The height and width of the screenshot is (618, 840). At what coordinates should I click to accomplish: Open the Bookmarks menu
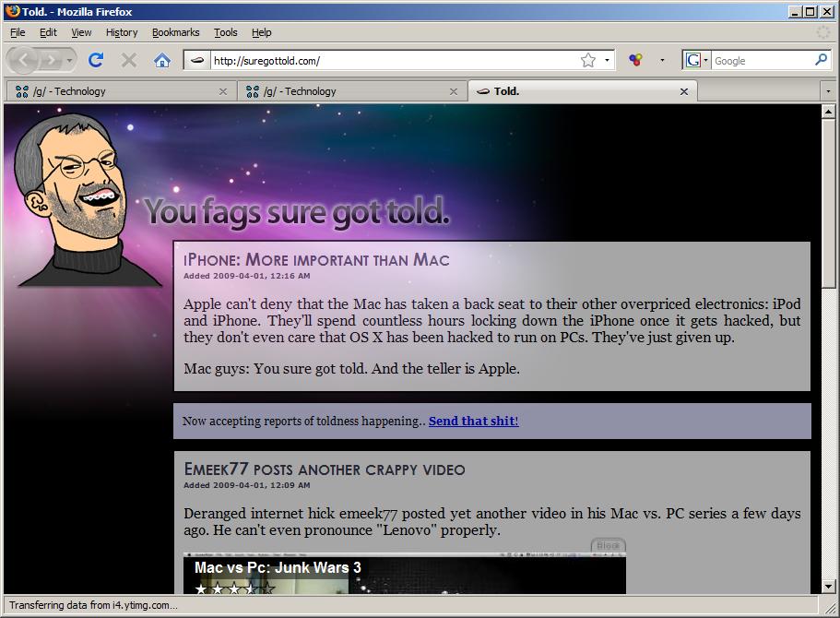175,32
